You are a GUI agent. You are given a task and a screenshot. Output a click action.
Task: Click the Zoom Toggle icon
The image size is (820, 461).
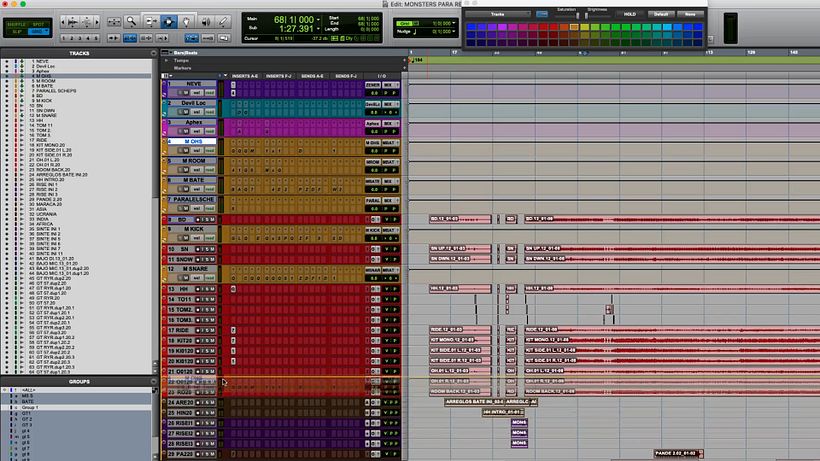(113, 22)
